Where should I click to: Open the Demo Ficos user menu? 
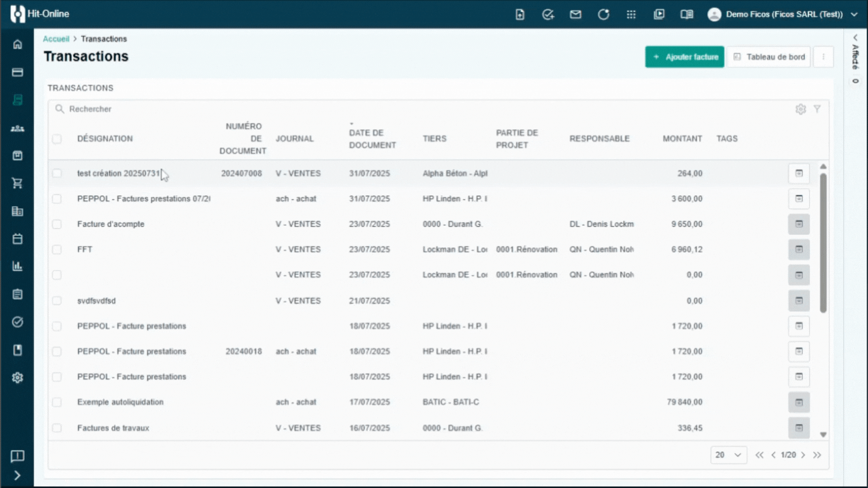(783, 14)
